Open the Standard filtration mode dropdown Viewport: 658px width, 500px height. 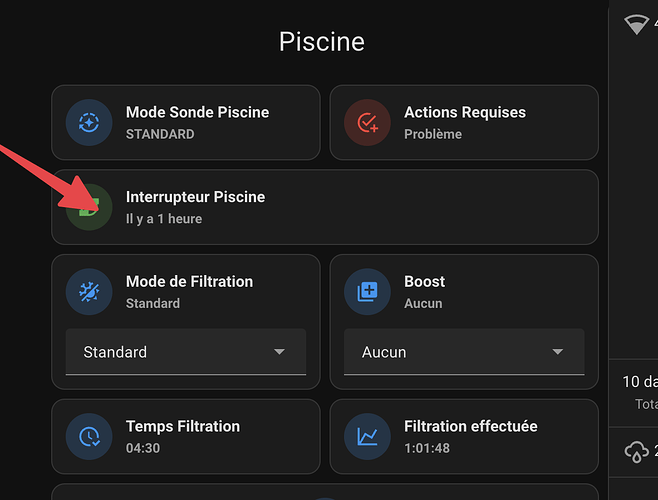(x=186, y=352)
